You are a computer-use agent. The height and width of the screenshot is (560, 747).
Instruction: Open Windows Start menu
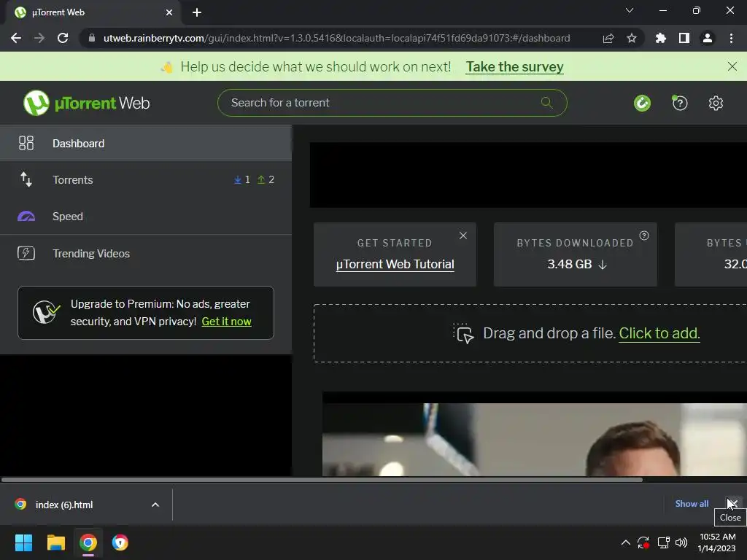23,542
